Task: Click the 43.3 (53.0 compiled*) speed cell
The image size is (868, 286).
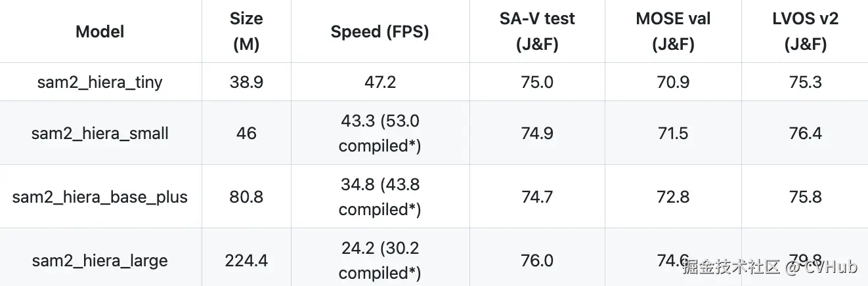Action: [380, 133]
